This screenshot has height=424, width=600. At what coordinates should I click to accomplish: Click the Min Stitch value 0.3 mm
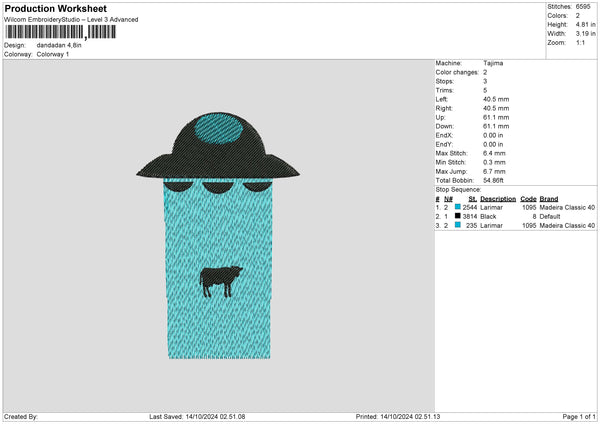[x=494, y=162]
